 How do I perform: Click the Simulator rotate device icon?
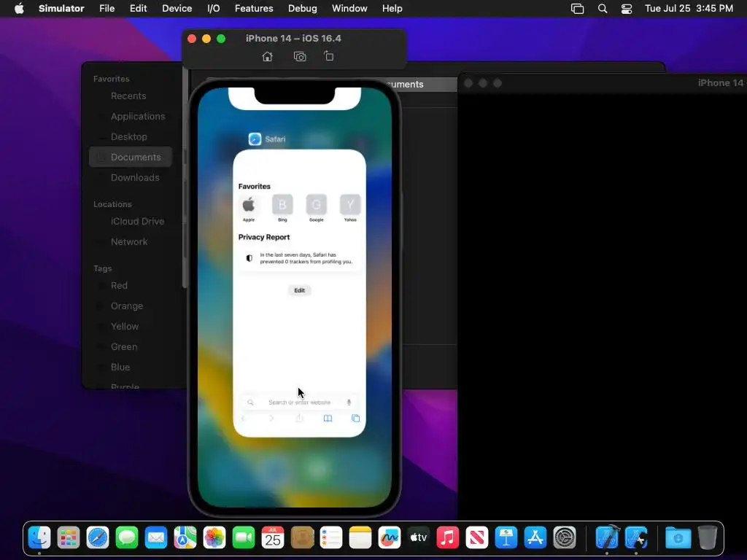tap(329, 56)
